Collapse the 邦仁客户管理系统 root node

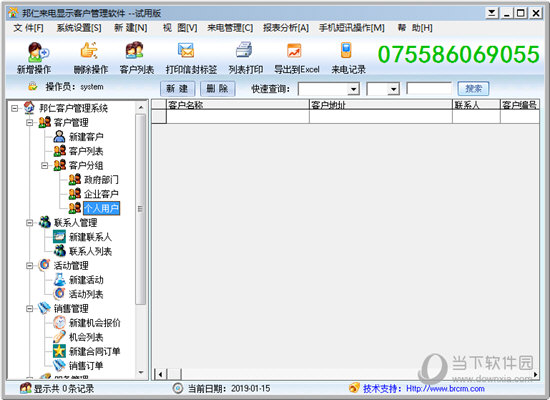click(14, 108)
